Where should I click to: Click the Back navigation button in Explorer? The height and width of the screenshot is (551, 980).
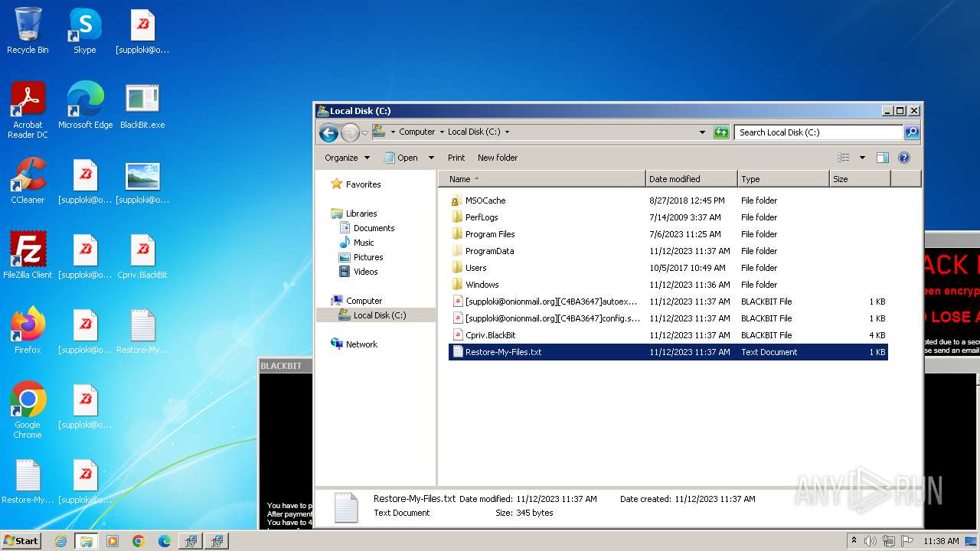[328, 132]
